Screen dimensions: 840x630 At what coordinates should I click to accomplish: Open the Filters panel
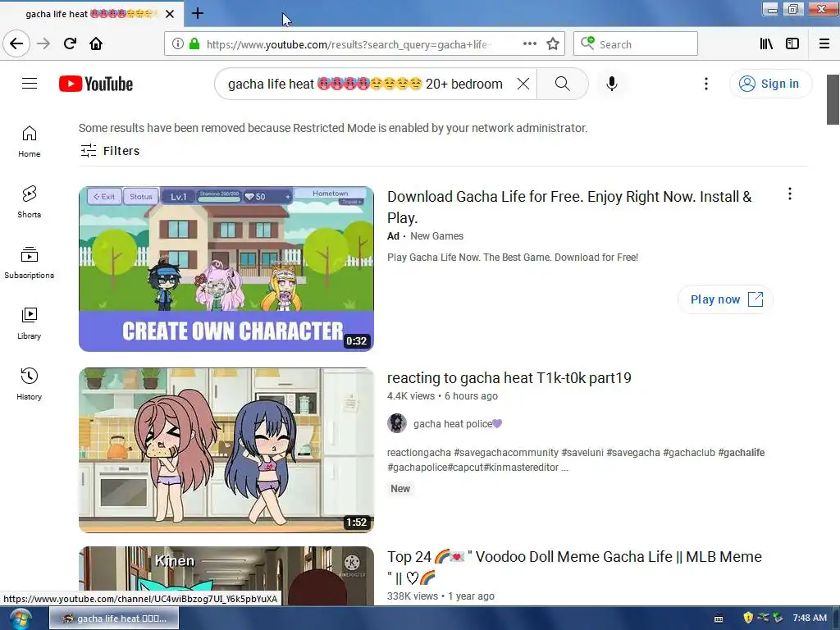pos(110,151)
